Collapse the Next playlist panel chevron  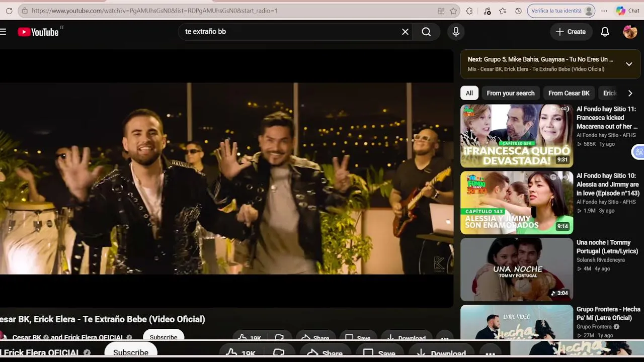pos(629,64)
